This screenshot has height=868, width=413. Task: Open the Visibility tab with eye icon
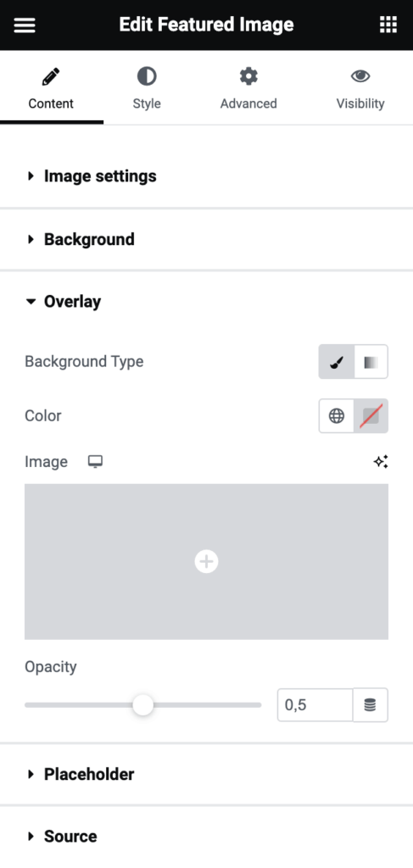pos(360,87)
